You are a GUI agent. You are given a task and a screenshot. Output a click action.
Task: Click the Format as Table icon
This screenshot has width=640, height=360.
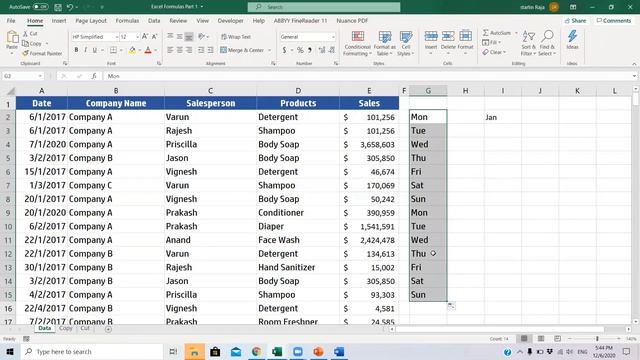click(384, 37)
